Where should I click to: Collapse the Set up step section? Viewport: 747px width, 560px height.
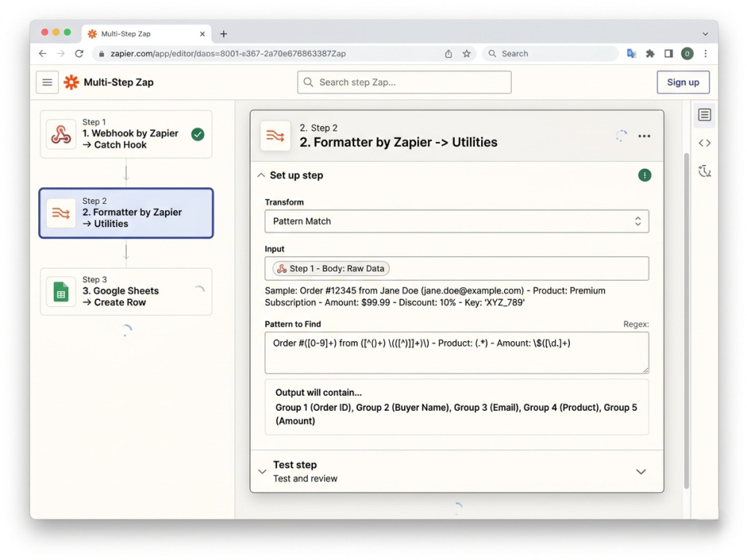pos(261,175)
